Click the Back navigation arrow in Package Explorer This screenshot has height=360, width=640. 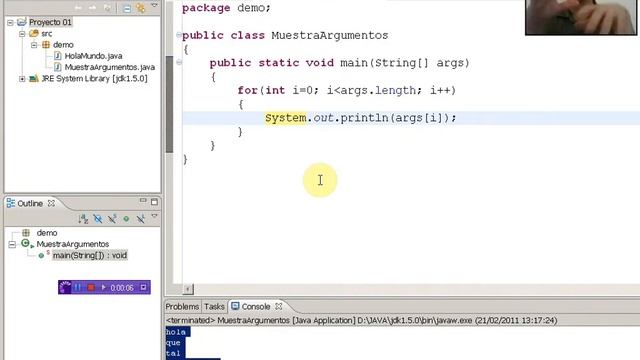tap(78, 8)
